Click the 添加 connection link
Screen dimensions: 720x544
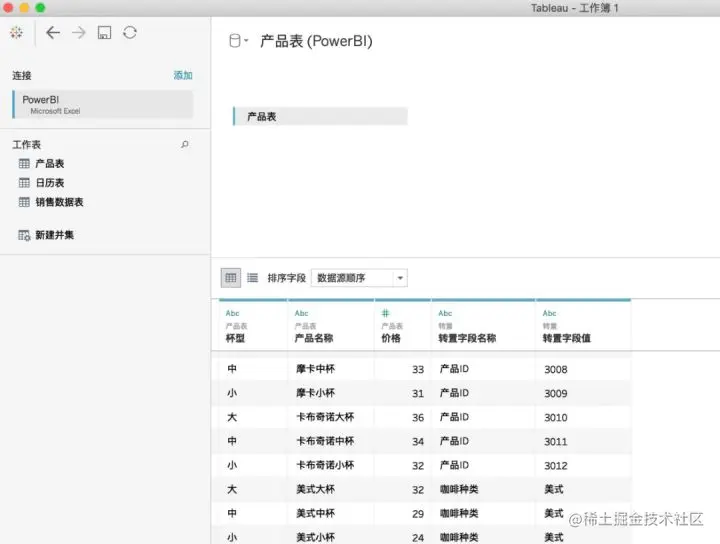click(183, 75)
